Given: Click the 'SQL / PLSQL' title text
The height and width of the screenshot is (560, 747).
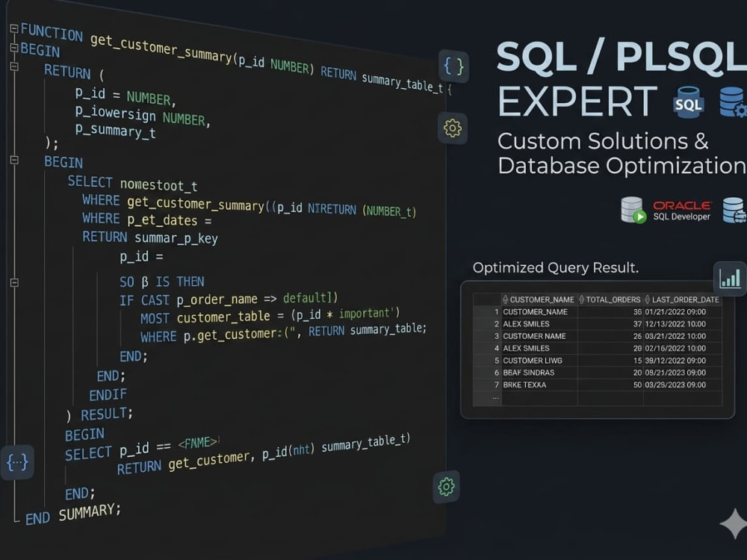Looking at the screenshot, I should coord(622,57).
